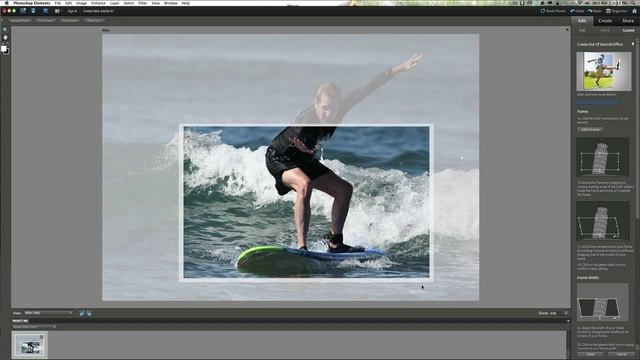Viewport: 640px width, 360px height.
Task: Click the Redo button
Action: click(595, 11)
